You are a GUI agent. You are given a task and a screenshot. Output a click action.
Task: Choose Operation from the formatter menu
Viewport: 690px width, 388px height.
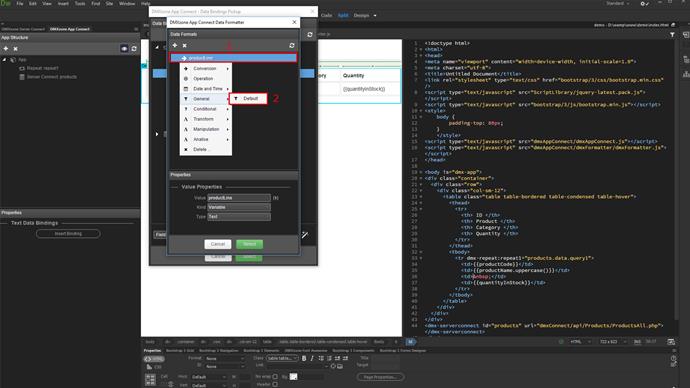(206, 79)
